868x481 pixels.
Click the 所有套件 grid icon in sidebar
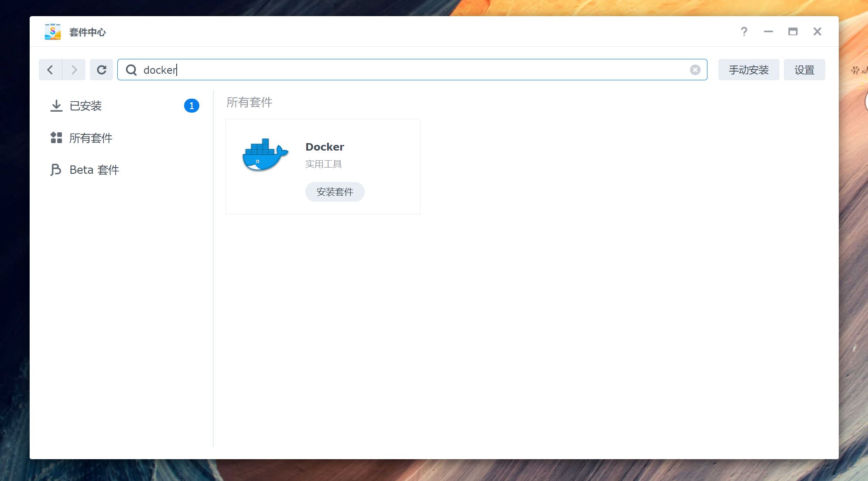pyautogui.click(x=56, y=137)
